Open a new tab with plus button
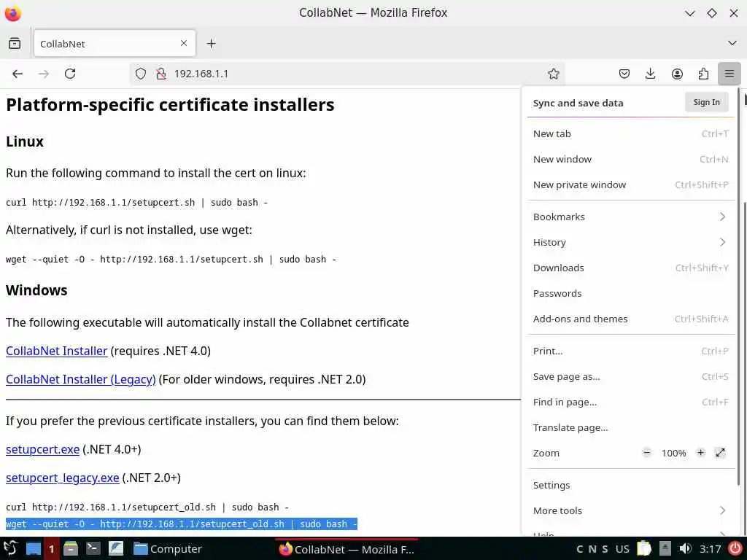 pyautogui.click(x=212, y=43)
